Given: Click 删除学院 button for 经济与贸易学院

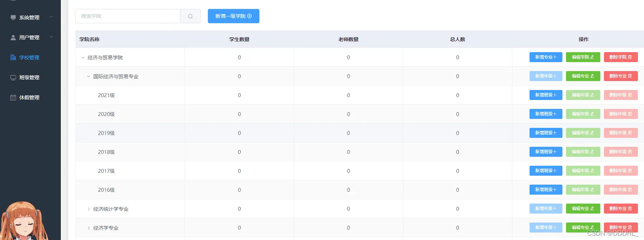Looking at the screenshot, I should tap(620, 57).
